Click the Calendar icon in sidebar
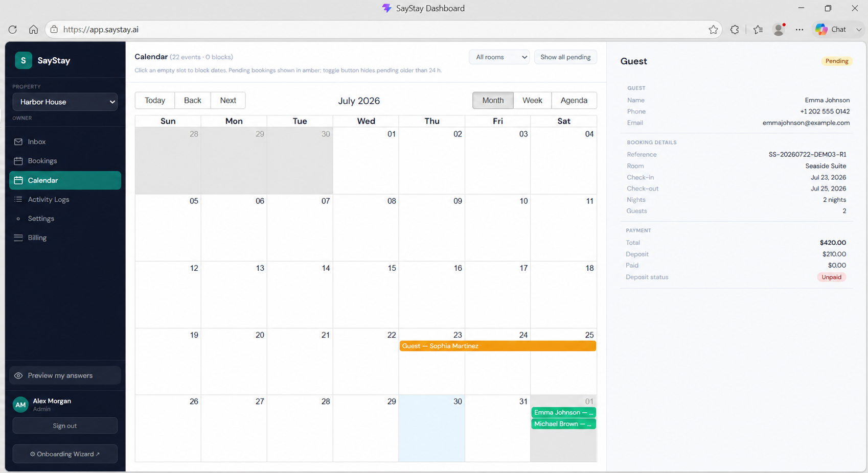This screenshot has height=473, width=868. click(18, 180)
